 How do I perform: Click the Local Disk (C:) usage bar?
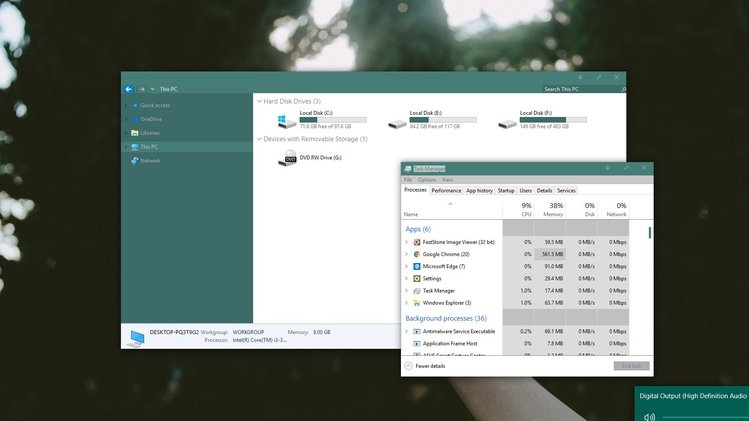pyautogui.click(x=333, y=120)
